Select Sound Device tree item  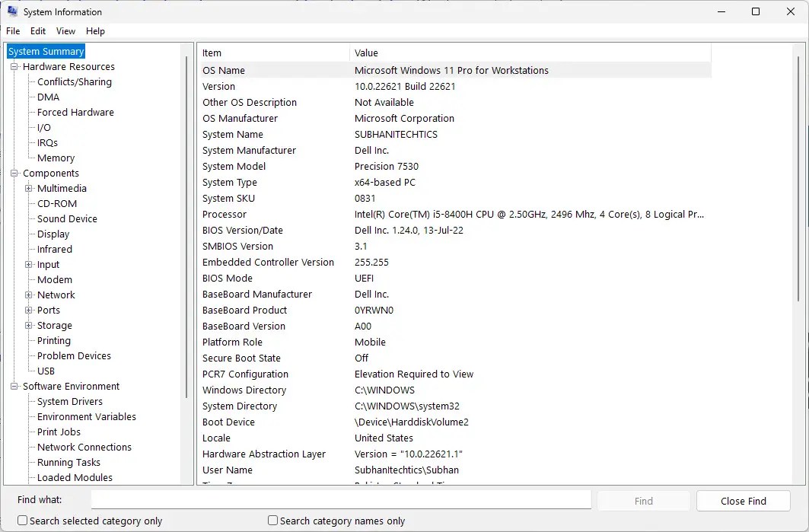click(x=67, y=218)
